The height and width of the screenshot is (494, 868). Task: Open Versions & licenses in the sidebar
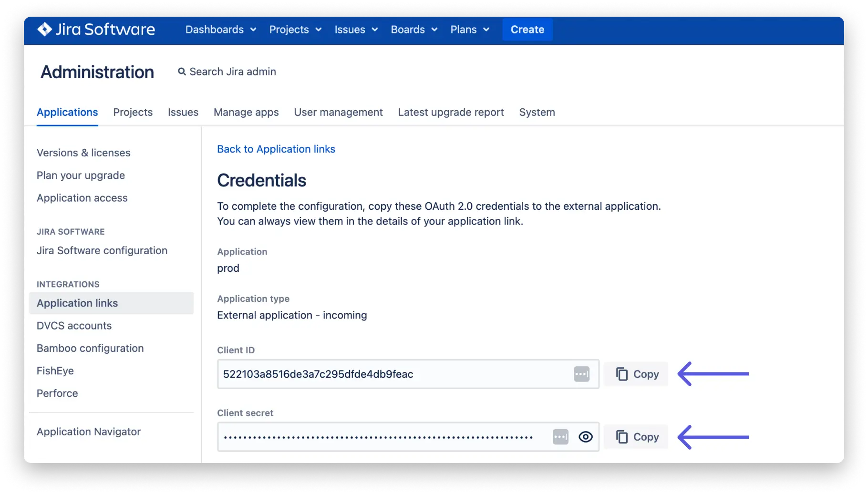tap(83, 153)
